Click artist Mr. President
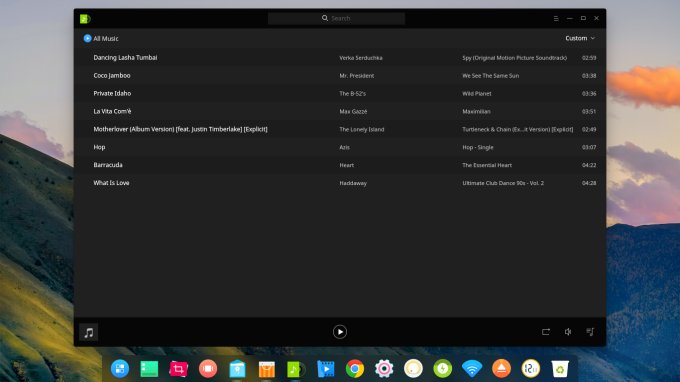The height and width of the screenshot is (382, 680). [356, 75]
